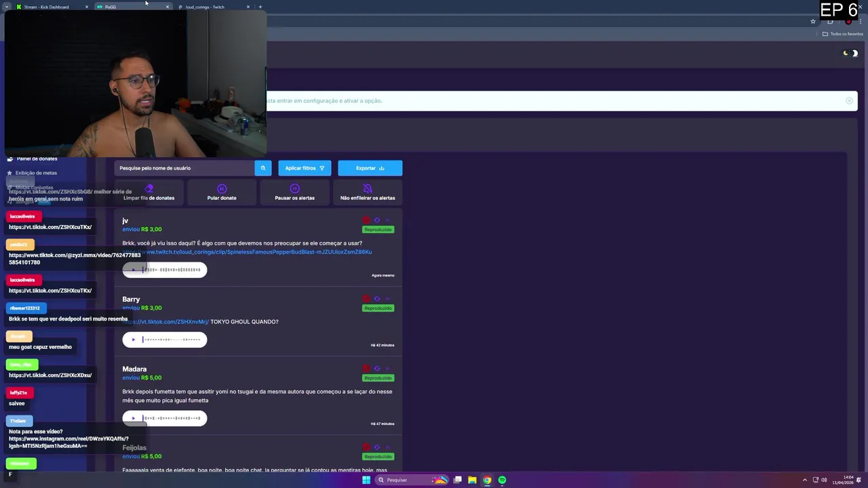
Task: Open the volume control in system tray
Action: pyautogui.click(x=824, y=480)
